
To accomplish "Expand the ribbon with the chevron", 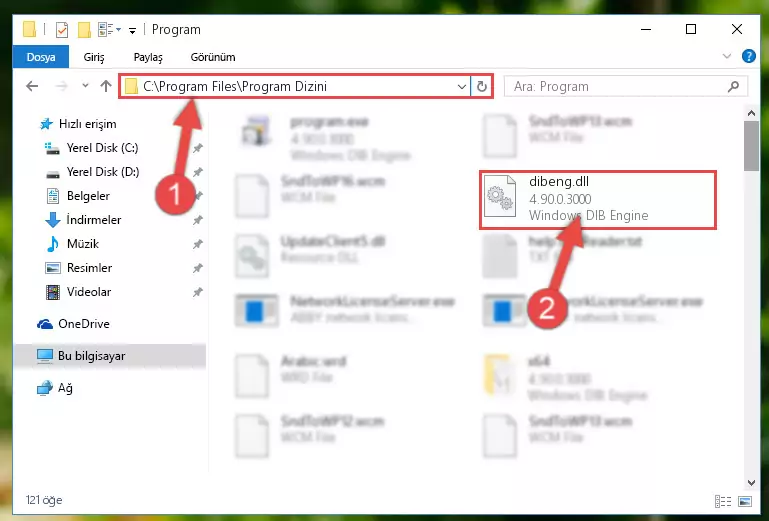I will coord(727,56).
